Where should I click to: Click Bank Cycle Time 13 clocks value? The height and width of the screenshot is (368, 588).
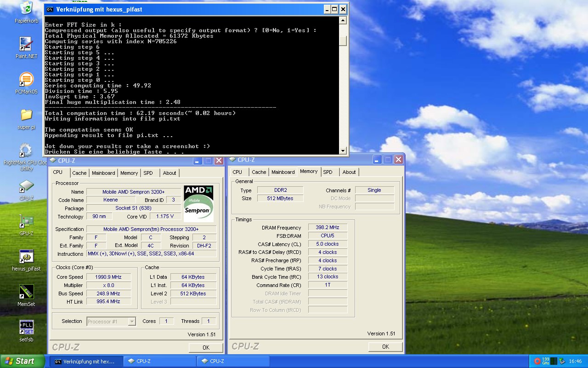[328, 277]
